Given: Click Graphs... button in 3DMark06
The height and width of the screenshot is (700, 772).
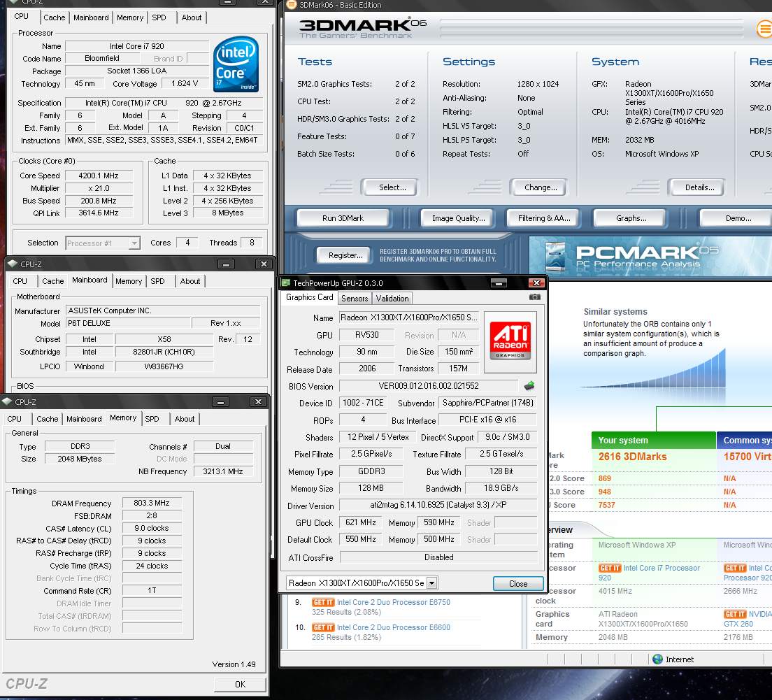Looking at the screenshot, I should (631, 218).
